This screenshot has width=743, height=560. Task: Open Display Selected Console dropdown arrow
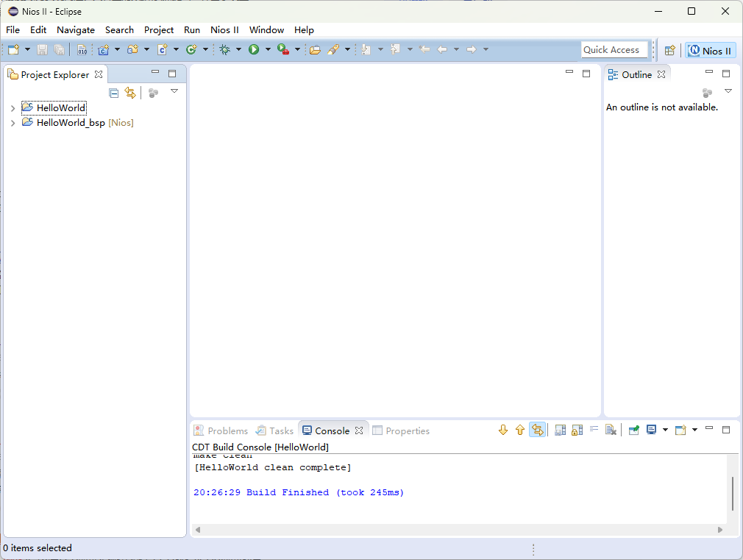665,430
